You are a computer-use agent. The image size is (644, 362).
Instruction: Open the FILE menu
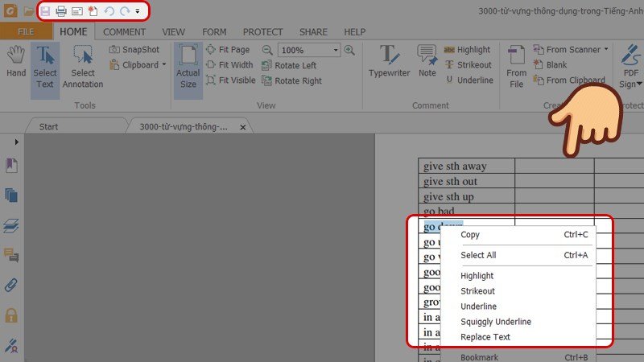26,31
